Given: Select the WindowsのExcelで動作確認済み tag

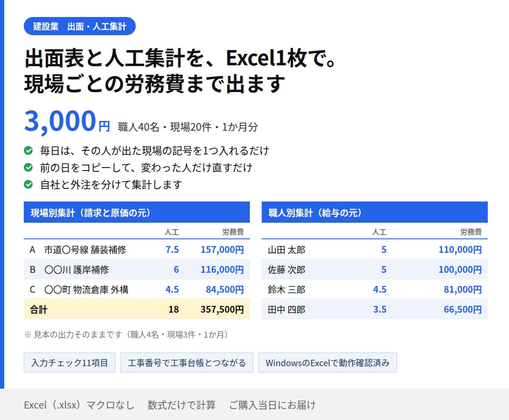Looking at the screenshot, I should (x=327, y=363).
